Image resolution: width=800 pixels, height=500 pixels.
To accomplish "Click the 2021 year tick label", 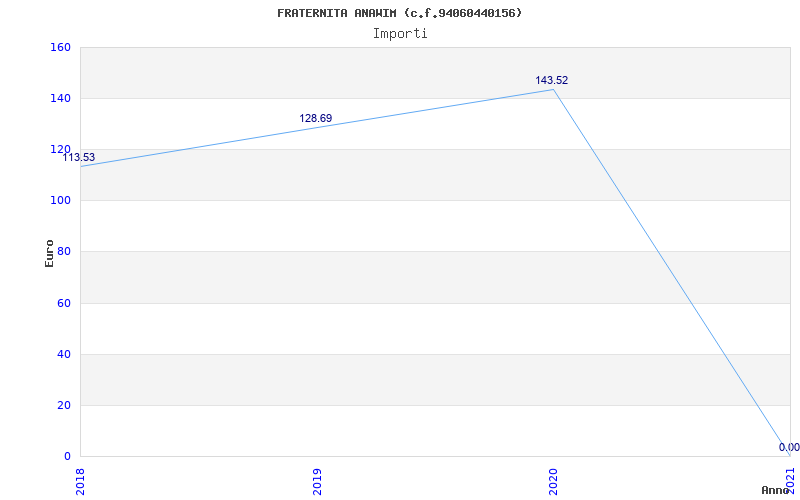I will click(790, 478).
